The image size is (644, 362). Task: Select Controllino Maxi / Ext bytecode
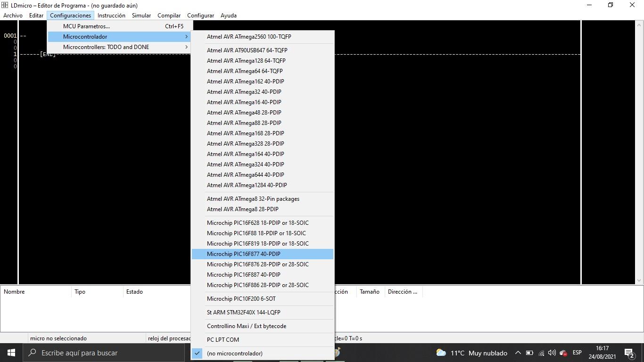pyautogui.click(x=263, y=326)
